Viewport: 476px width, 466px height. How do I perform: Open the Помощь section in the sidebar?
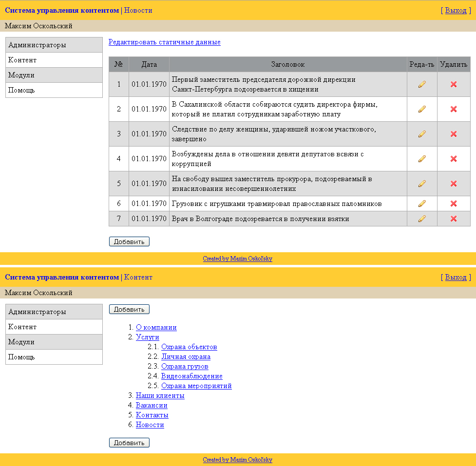pos(21,90)
